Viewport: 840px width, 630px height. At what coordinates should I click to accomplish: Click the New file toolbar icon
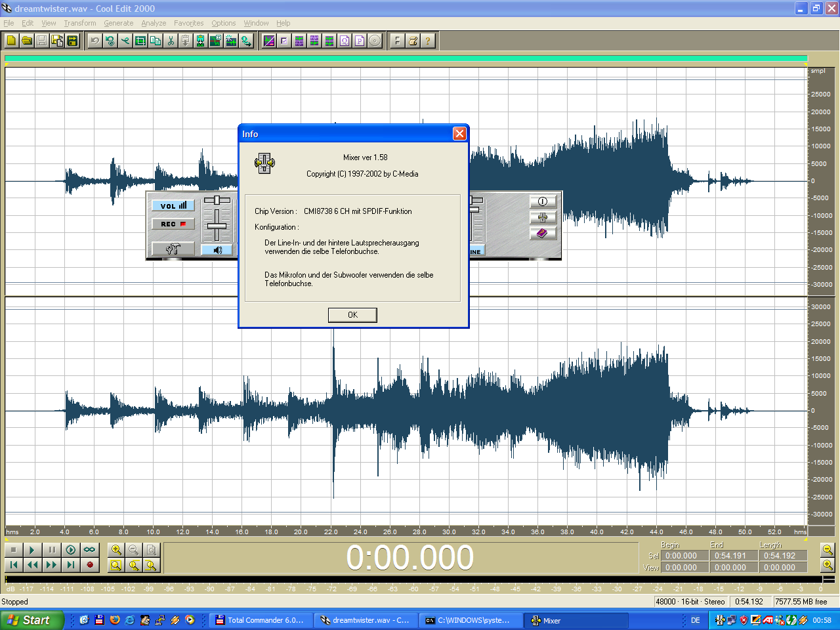click(11, 41)
